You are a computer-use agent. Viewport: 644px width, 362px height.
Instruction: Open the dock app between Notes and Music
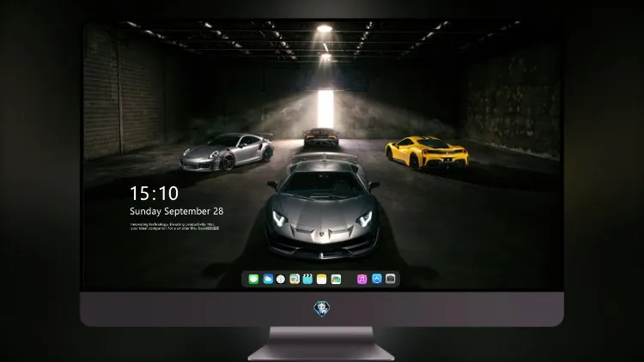[336, 279]
